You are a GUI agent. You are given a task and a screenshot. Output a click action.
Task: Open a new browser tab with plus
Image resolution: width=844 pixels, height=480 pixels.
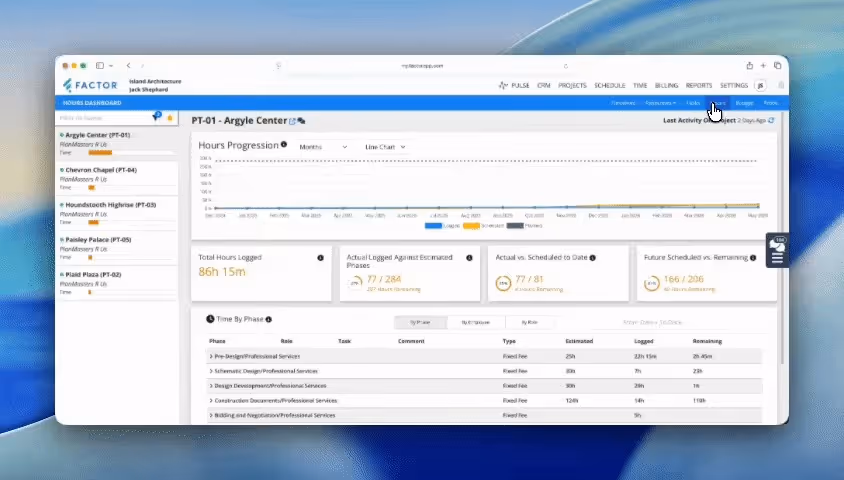(x=763, y=66)
